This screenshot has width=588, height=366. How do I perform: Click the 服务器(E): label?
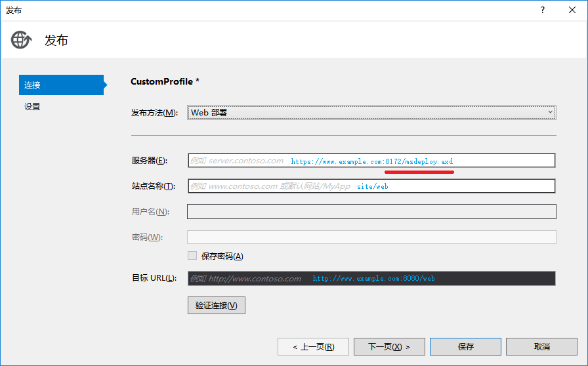[149, 161]
